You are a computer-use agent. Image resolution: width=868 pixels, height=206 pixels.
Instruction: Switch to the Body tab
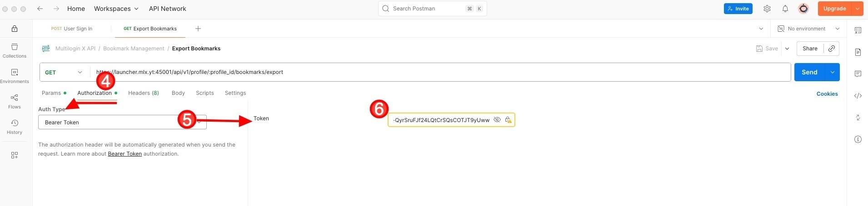pos(178,93)
